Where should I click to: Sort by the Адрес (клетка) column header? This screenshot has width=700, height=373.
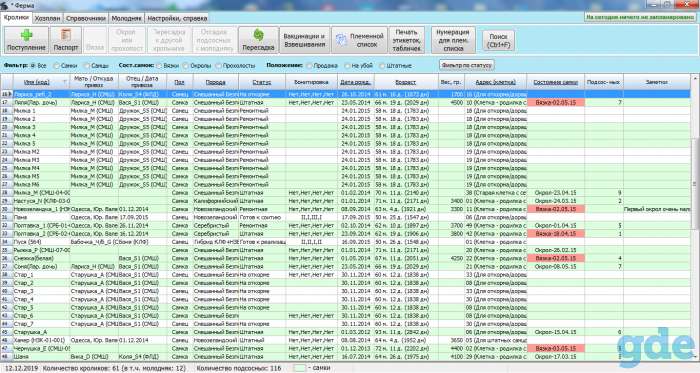pos(496,82)
